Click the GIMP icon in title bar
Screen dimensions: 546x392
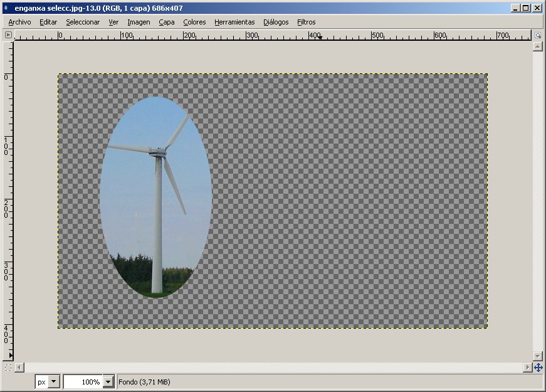pos(6,8)
